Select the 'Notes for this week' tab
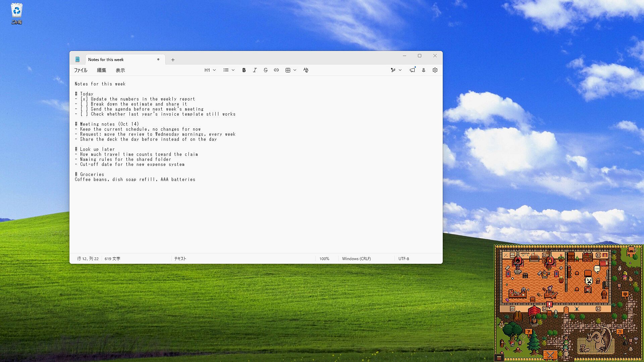 point(125,59)
